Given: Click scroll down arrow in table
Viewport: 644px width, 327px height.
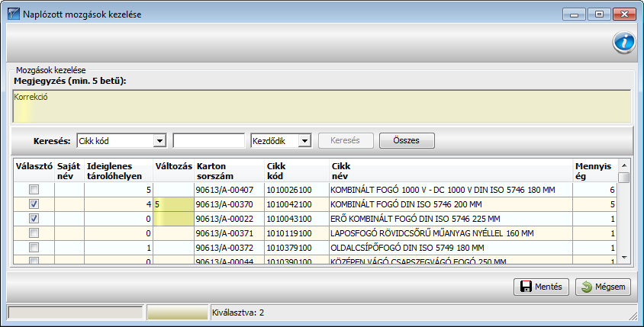Looking at the screenshot, I should 624,257.
